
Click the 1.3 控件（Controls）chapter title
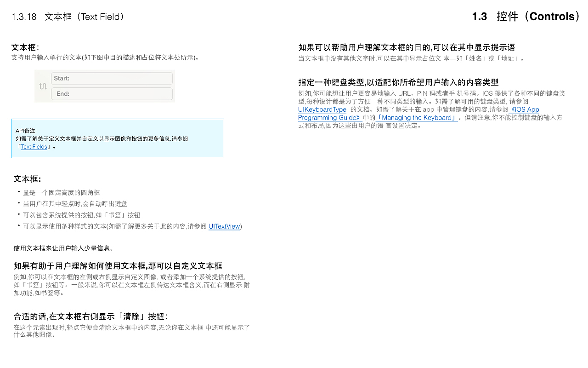[x=526, y=17]
